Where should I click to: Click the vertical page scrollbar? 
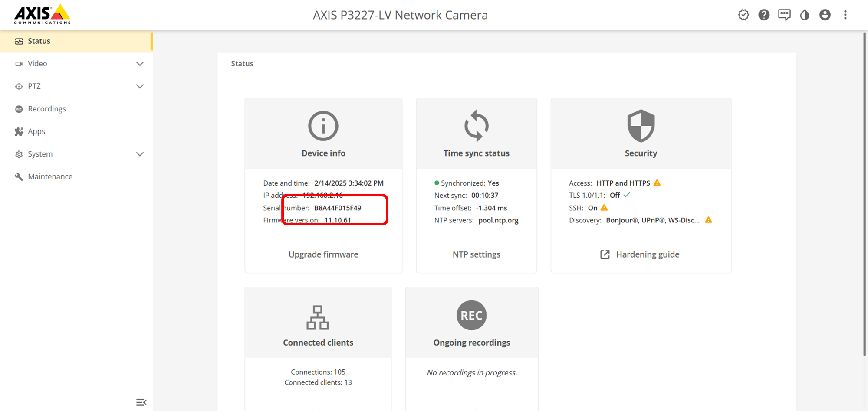tap(864, 195)
